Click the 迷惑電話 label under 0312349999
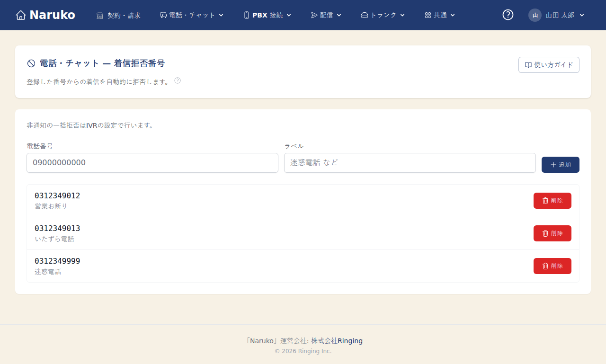This screenshot has height=364, width=606. pos(48,272)
